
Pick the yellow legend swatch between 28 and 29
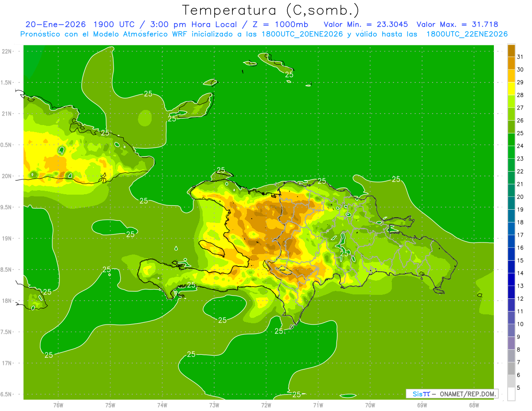coord(511,89)
